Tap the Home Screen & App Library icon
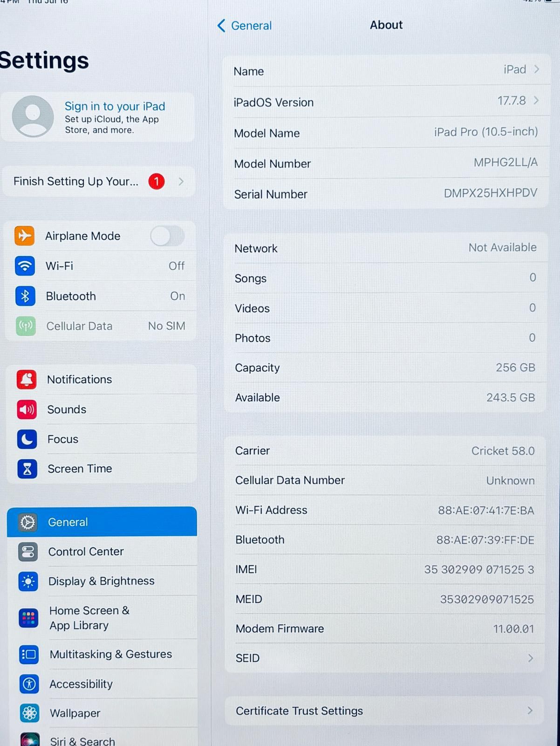The height and width of the screenshot is (746, 560). [29, 618]
